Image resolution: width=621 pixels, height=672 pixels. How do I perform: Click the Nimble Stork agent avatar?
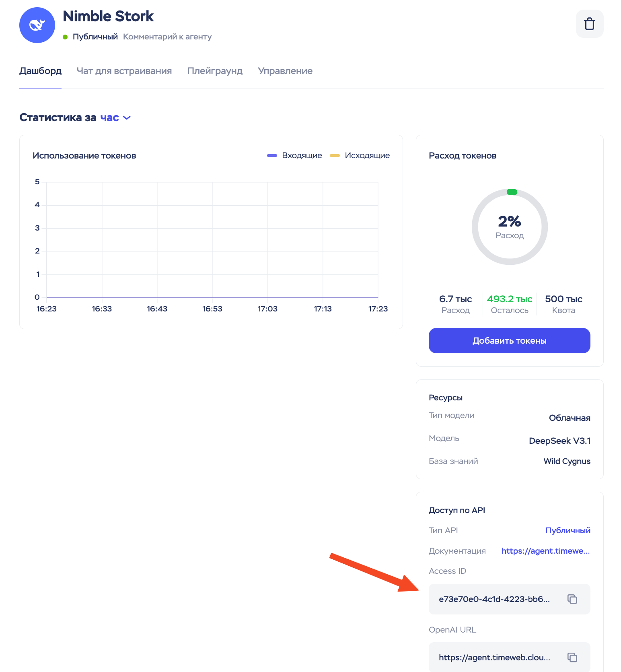point(37,25)
